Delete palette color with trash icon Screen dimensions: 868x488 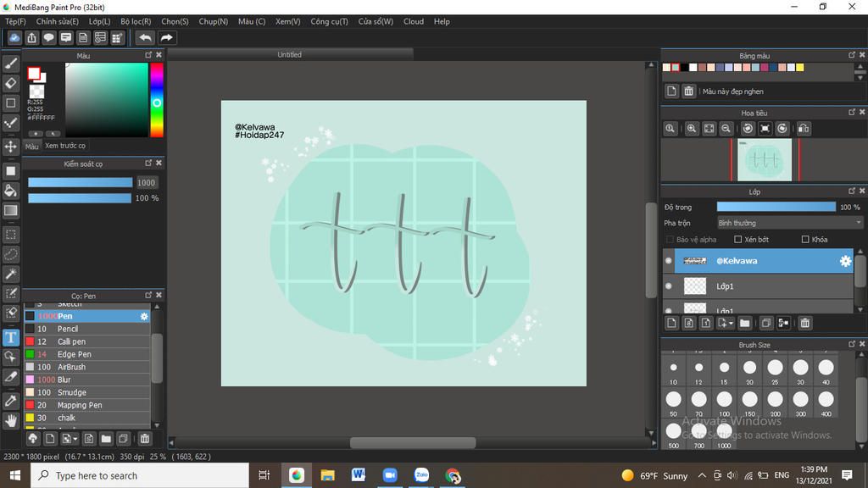(x=688, y=91)
